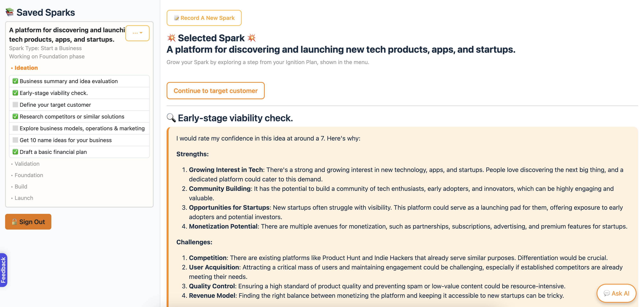Click the Record A New Spark button
The image size is (644, 307).
204,18
